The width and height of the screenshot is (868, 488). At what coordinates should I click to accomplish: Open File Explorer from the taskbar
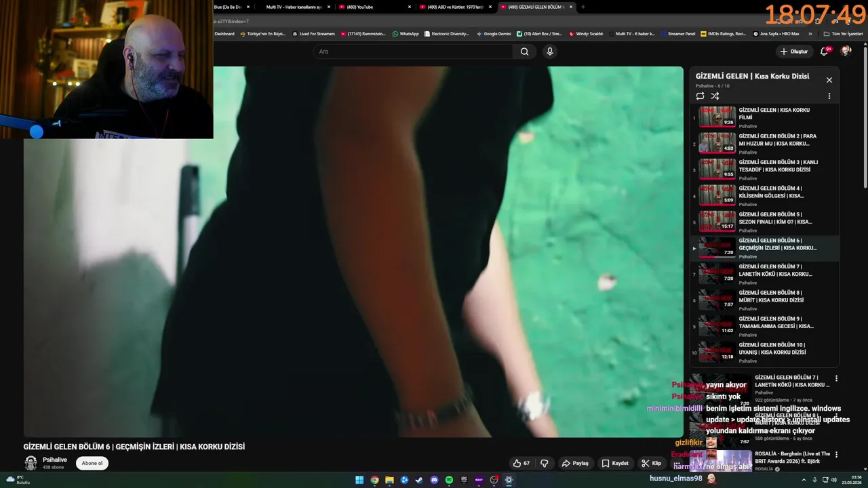389,480
